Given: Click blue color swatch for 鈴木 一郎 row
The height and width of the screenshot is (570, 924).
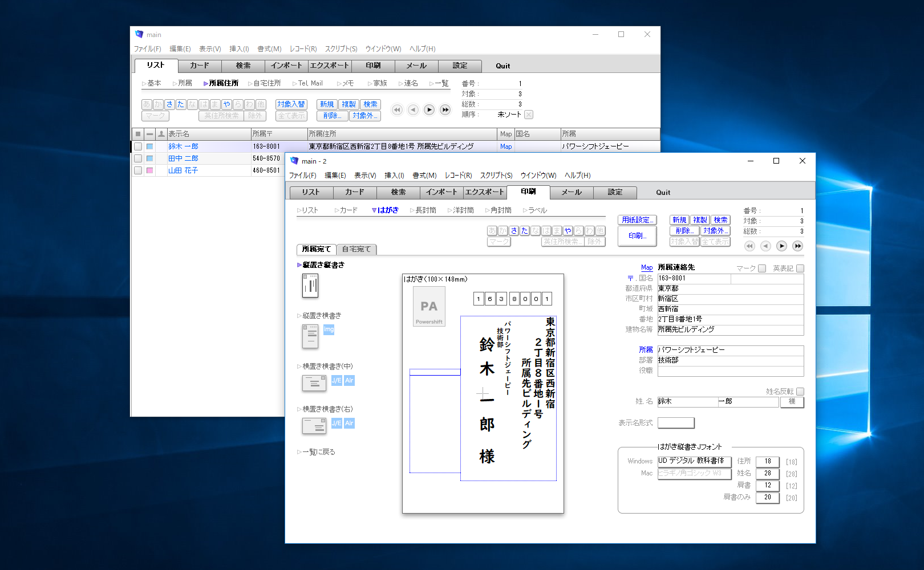Looking at the screenshot, I should pos(149,146).
